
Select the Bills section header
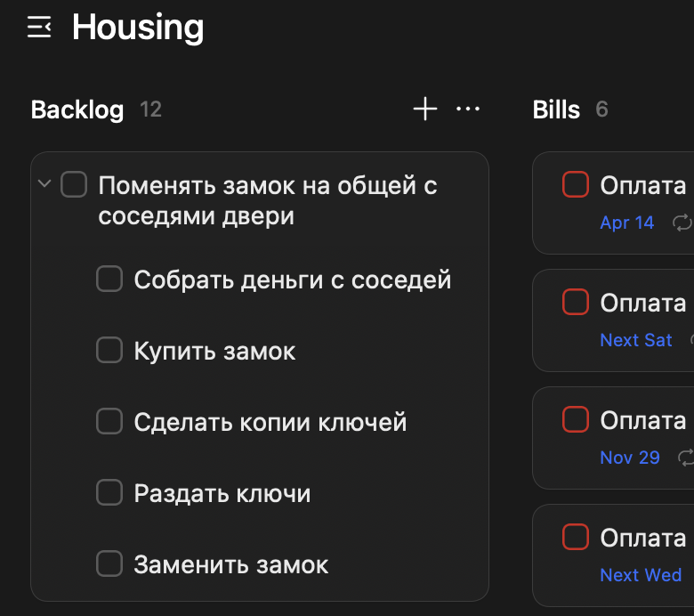(556, 109)
